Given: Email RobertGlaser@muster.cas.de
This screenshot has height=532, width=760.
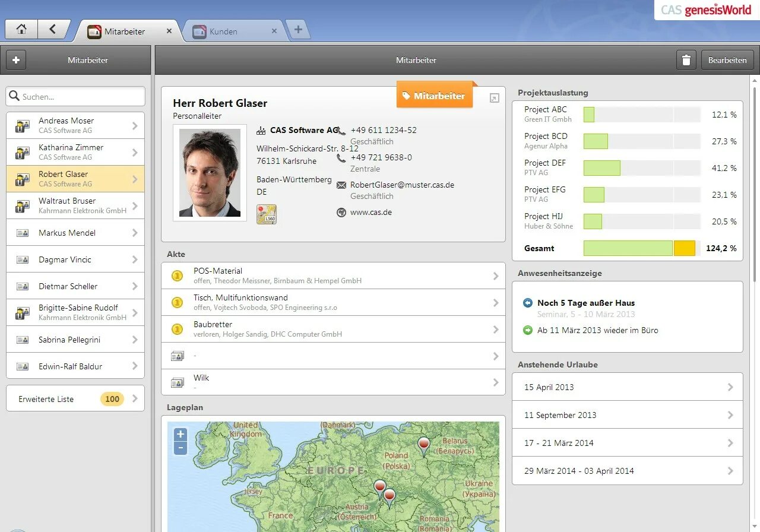Looking at the screenshot, I should click(402, 185).
